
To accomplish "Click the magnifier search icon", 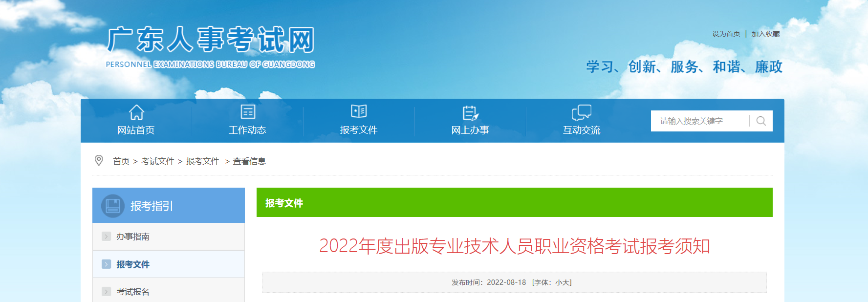I will point(761,121).
